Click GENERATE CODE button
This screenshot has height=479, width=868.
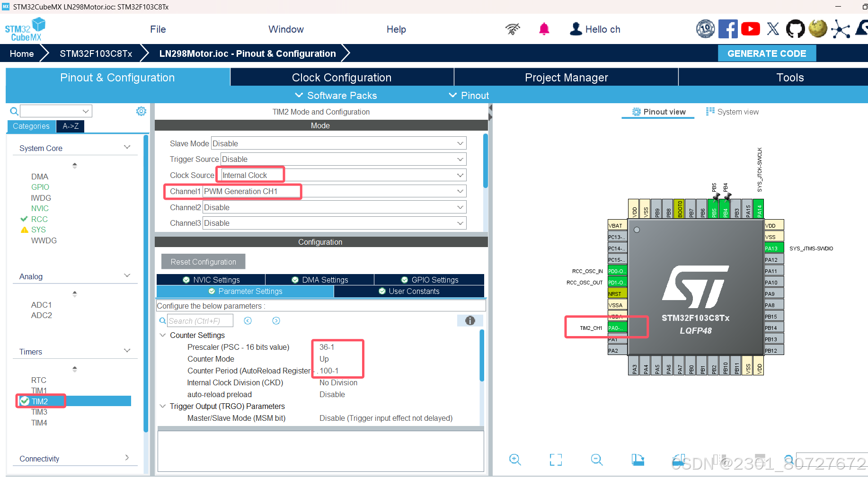click(x=767, y=53)
